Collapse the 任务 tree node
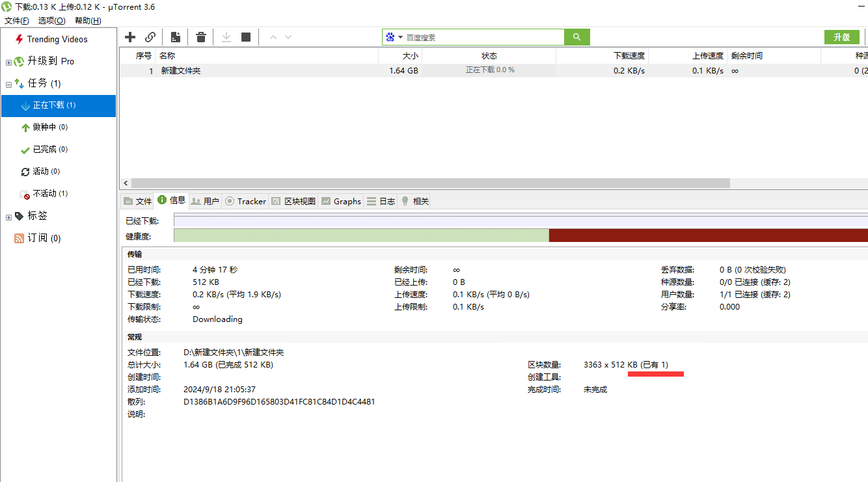The height and width of the screenshot is (482, 868). coord(8,84)
